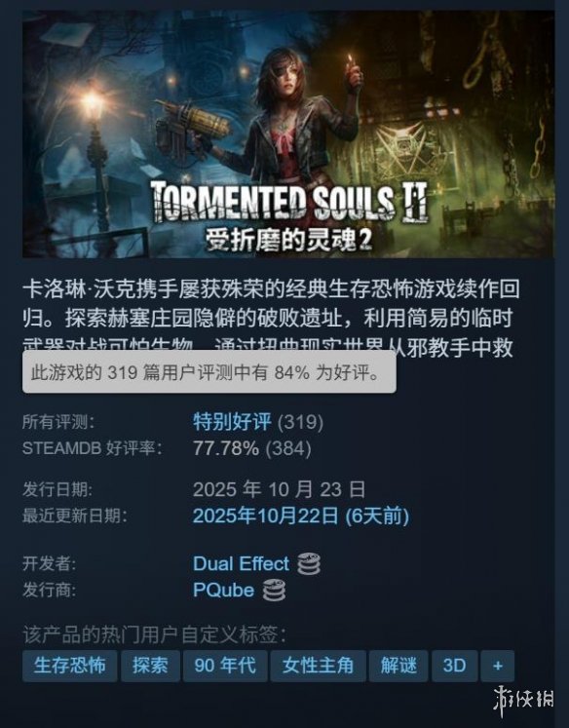Image resolution: width=569 pixels, height=728 pixels.
Task: Select the 3D tag
Action: pyautogui.click(x=454, y=666)
